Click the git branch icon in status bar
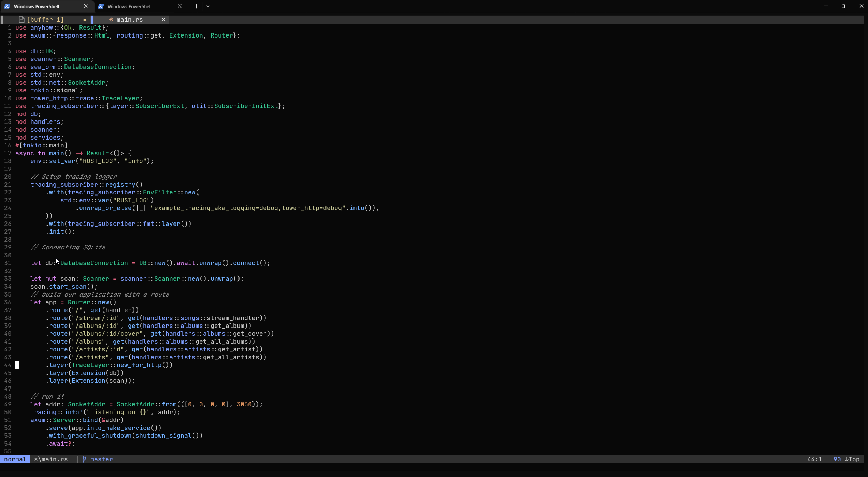Image resolution: width=868 pixels, height=477 pixels. [84, 459]
